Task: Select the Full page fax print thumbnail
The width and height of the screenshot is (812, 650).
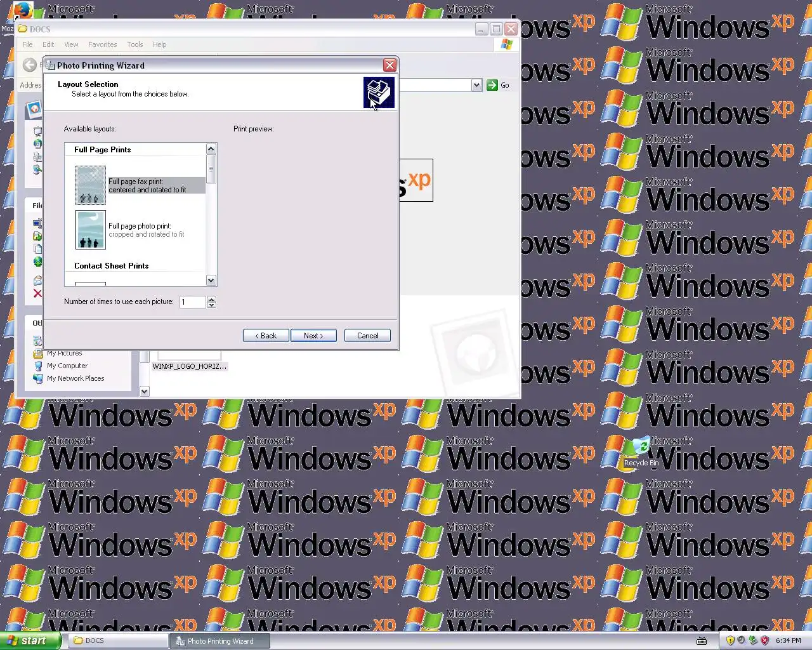Action: (91, 185)
